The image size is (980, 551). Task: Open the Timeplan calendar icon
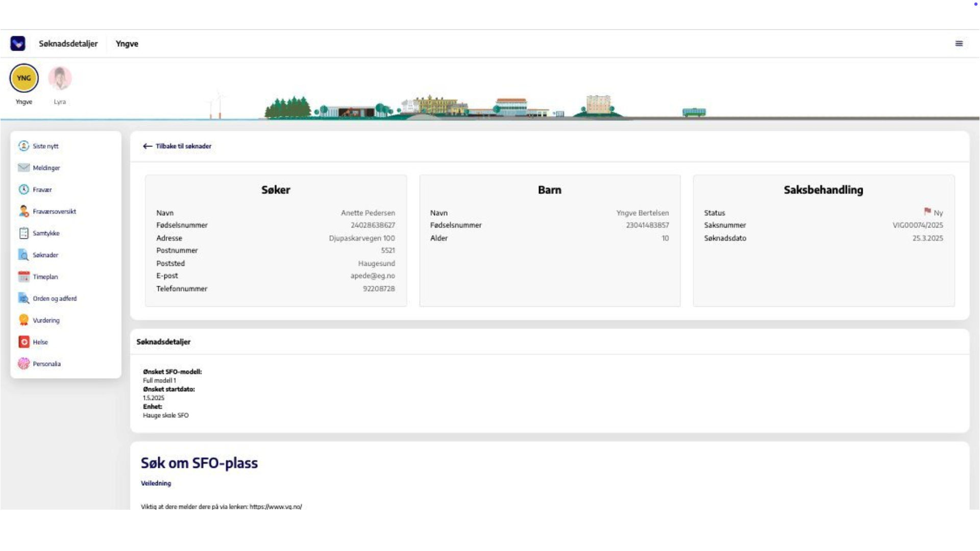(x=23, y=277)
